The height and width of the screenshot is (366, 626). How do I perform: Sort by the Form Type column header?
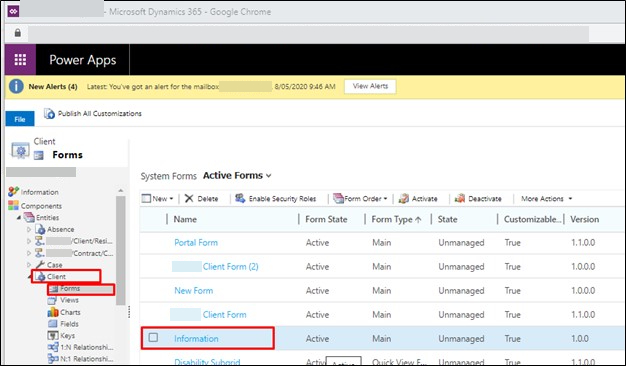coord(396,219)
